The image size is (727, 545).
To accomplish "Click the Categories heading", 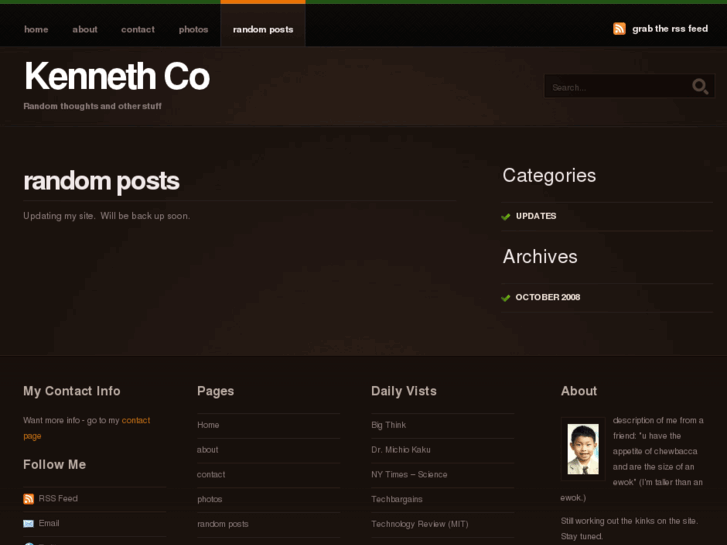I will [x=549, y=175].
